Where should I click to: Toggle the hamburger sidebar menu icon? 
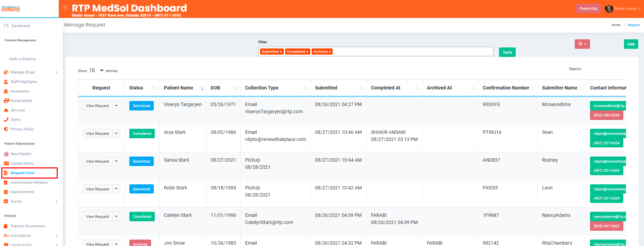click(x=65, y=8)
